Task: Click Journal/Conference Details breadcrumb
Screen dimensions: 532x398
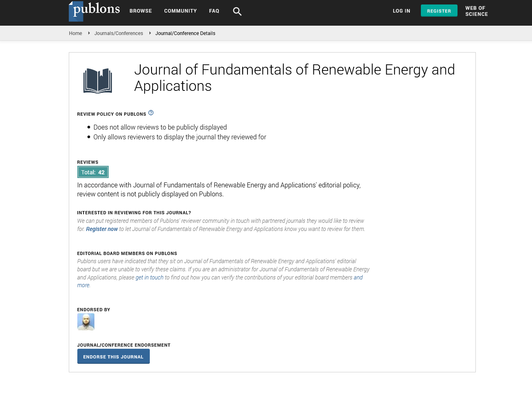Action: [185, 33]
